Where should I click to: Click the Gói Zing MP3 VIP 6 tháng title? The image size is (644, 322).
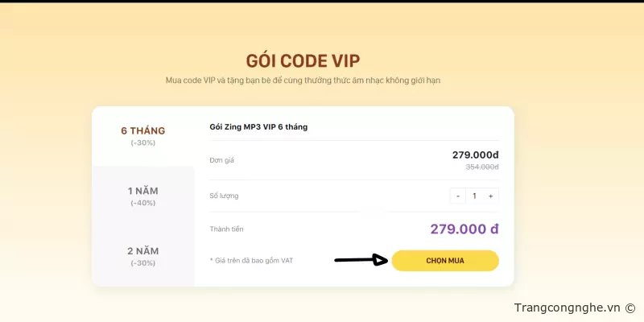point(258,126)
